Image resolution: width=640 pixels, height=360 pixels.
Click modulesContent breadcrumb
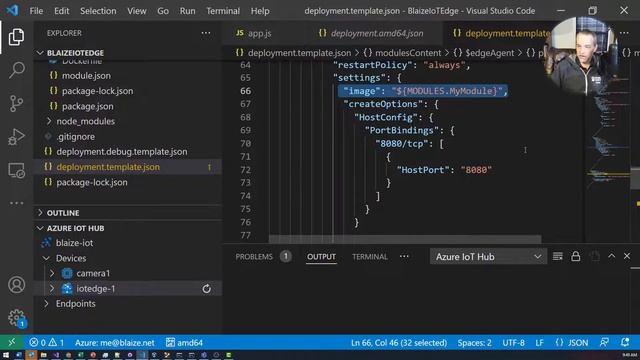[408, 53]
